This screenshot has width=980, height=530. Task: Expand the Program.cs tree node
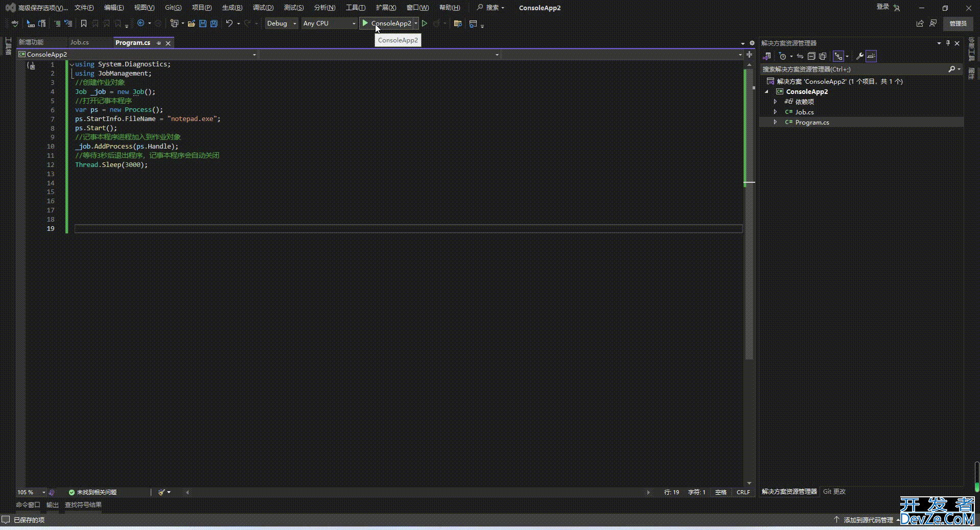[775, 122]
